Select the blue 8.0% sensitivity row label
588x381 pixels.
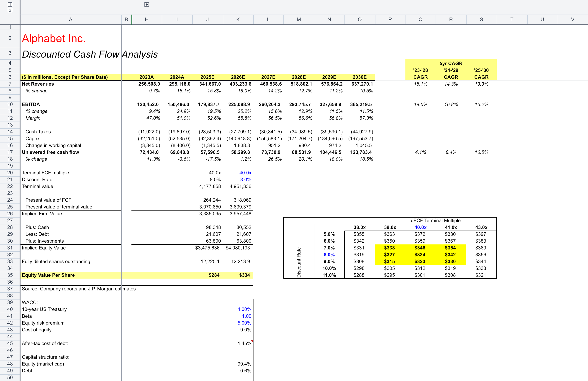(329, 255)
